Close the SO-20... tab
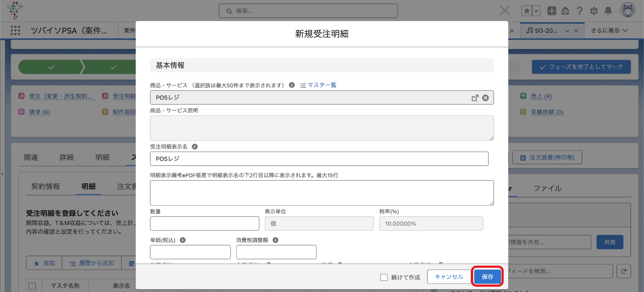The height and width of the screenshot is (292, 644). [576, 31]
